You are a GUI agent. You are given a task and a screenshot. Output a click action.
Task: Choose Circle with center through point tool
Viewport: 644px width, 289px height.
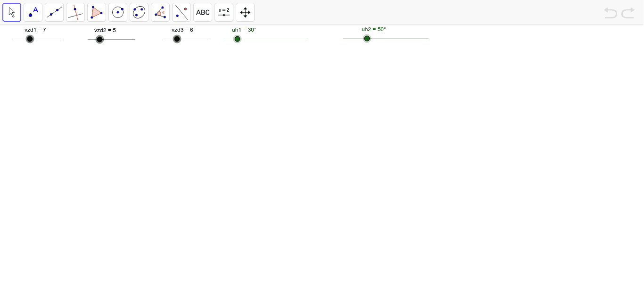[x=118, y=12]
